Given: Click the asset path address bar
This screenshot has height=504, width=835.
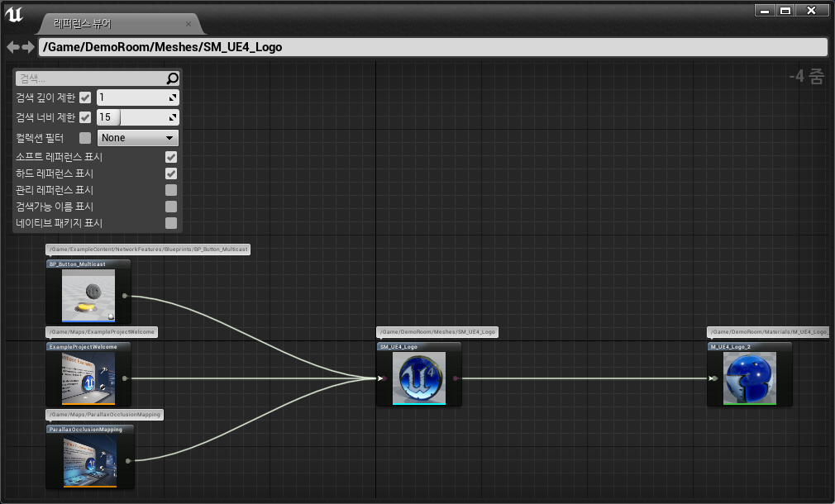Looking at the screenshot, I should pyautogui.click(x=433, y=47).
